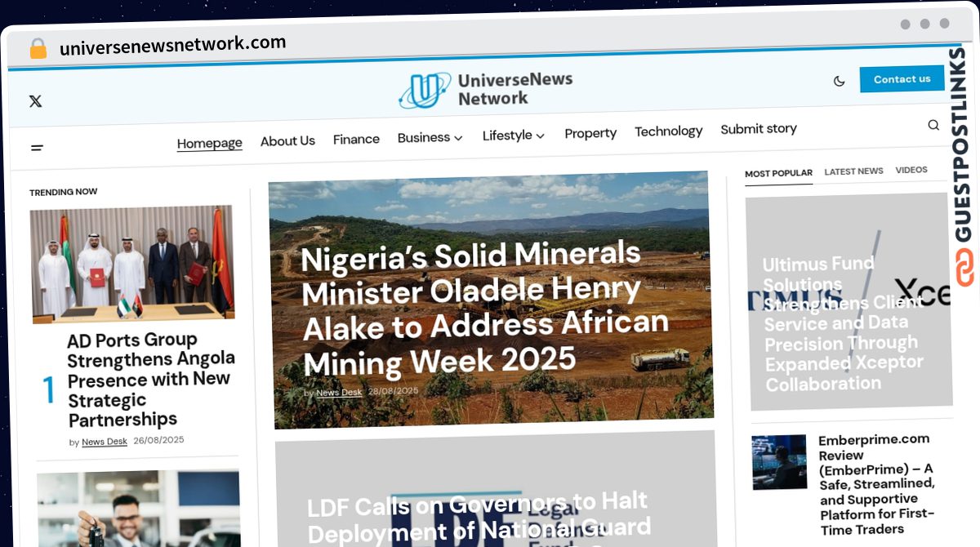This screenshot has height=547, width=980.
Task: Select the Most Popular tab
Action: click(x=778, y=173)
